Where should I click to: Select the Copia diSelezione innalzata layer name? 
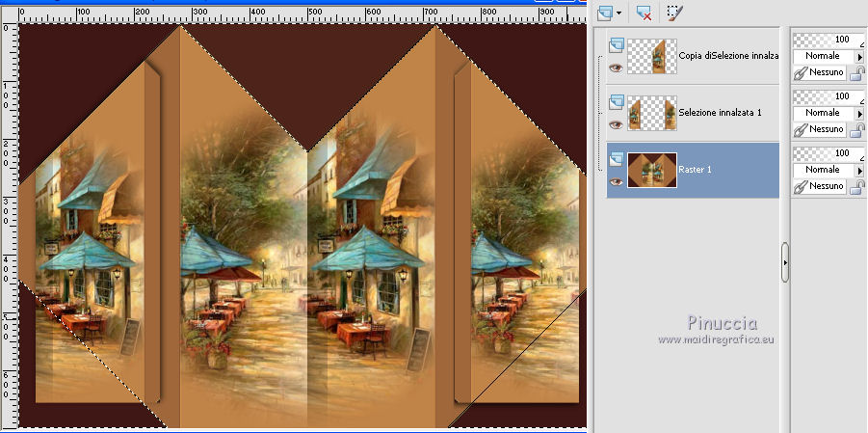728,56
